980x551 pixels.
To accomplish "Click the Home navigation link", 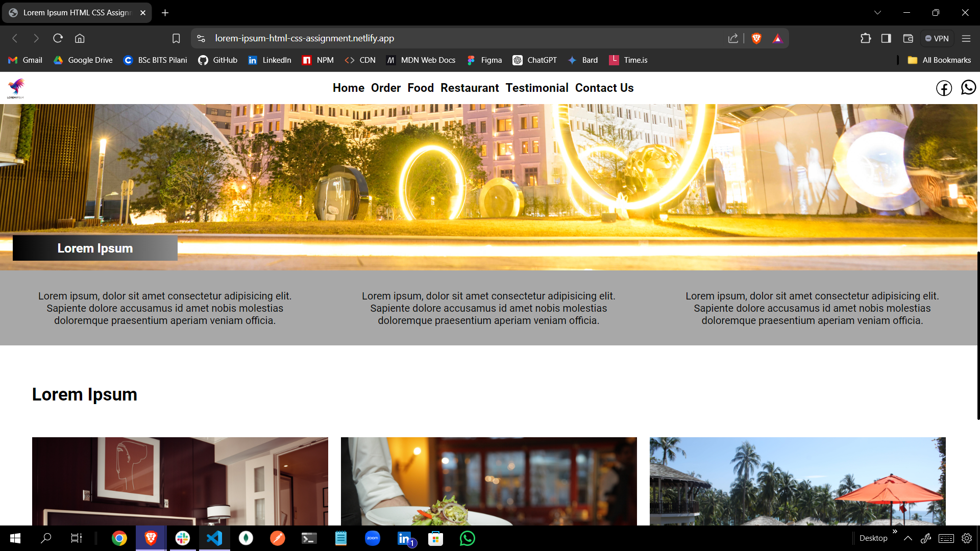I will tap(348, 87).
